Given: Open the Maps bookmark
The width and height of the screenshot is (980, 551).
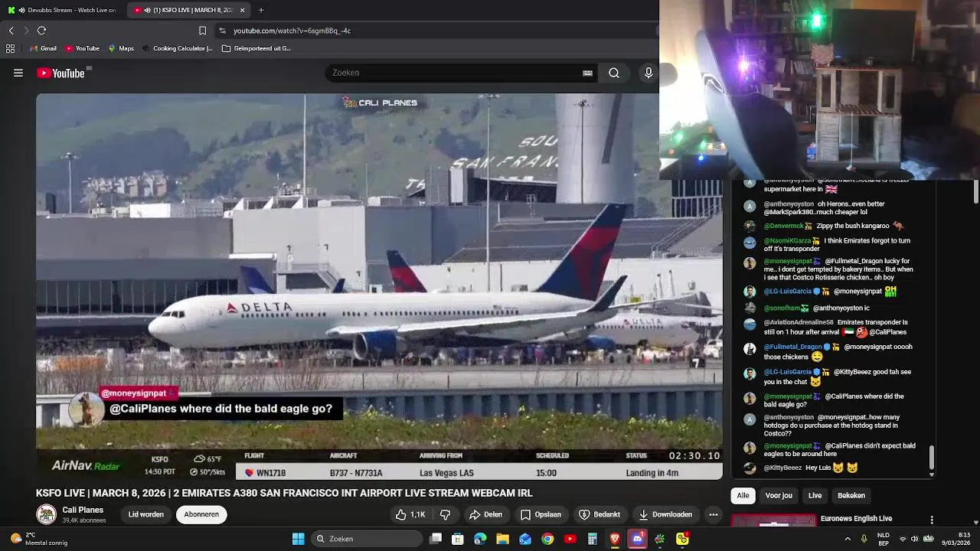Looking at the screenshot, I should click(x=121, y=48).
